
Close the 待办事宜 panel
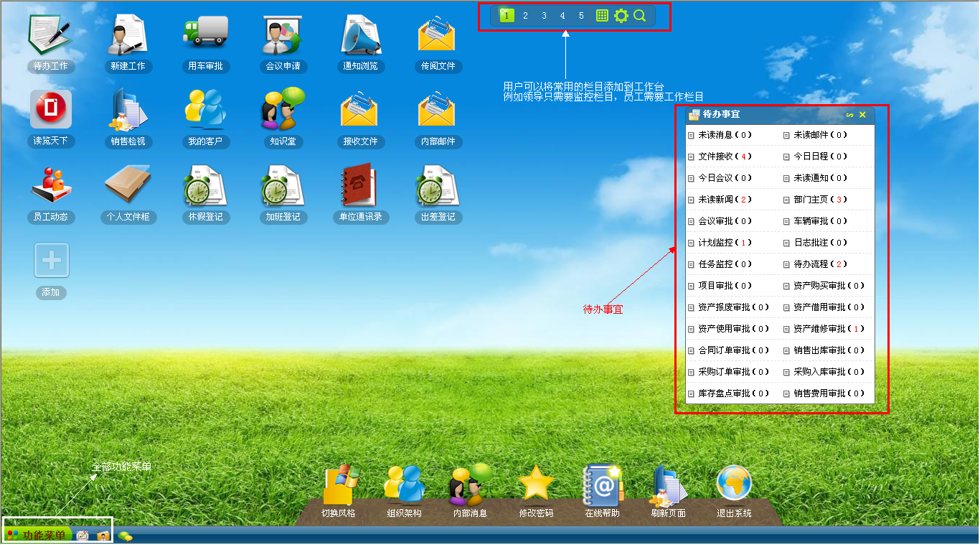(862, 115)
